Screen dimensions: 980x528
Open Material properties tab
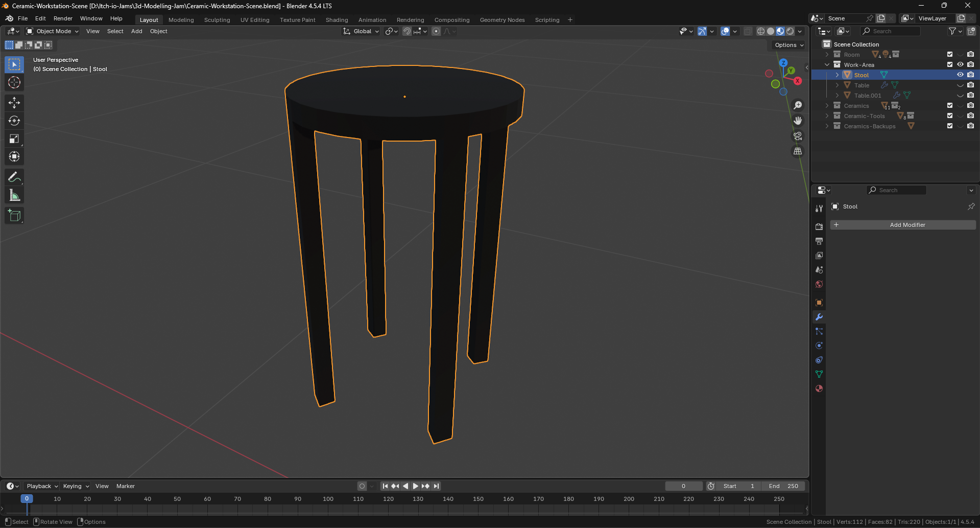tap(819, 388)
